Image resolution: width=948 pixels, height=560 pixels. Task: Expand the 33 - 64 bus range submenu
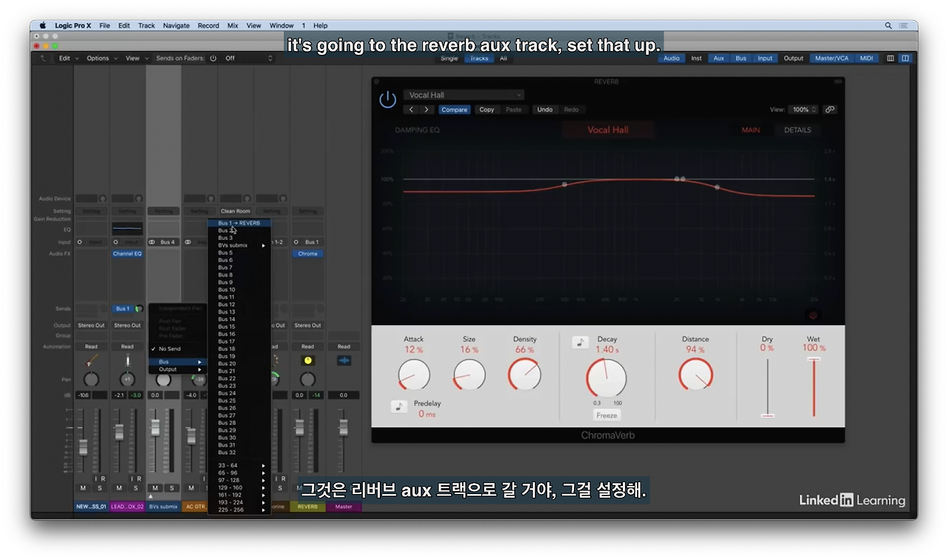(x=239, y=465)
